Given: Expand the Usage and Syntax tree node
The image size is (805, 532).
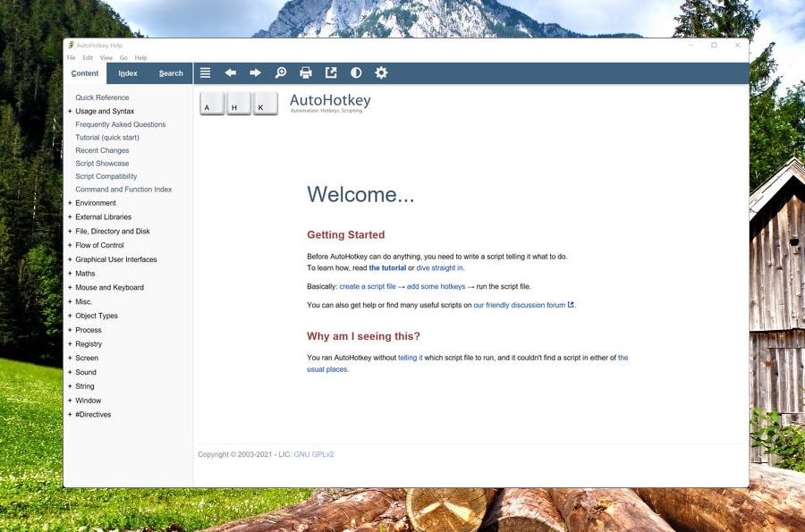Looking at the screenshot, I should (70, 112).
